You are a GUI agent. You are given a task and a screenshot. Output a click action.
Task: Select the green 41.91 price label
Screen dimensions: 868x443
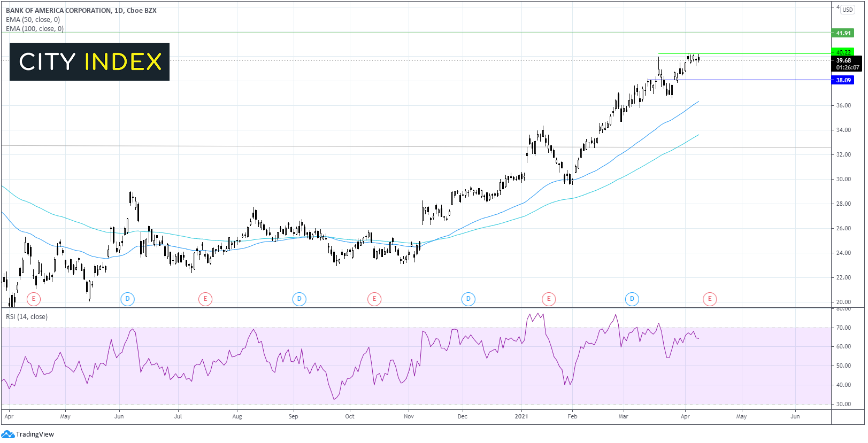(x=843, y=33)
